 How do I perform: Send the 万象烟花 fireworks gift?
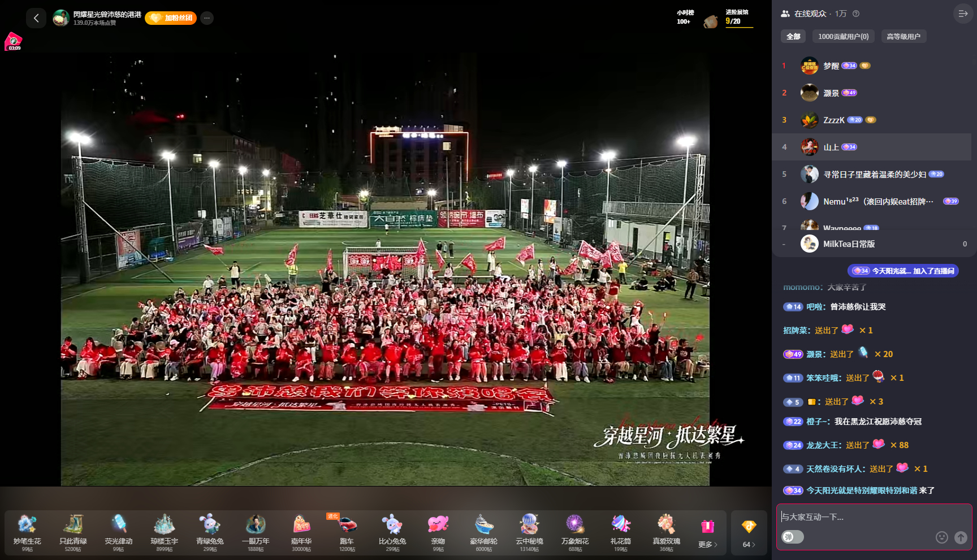pyautogui.click(x=575, y=532)
